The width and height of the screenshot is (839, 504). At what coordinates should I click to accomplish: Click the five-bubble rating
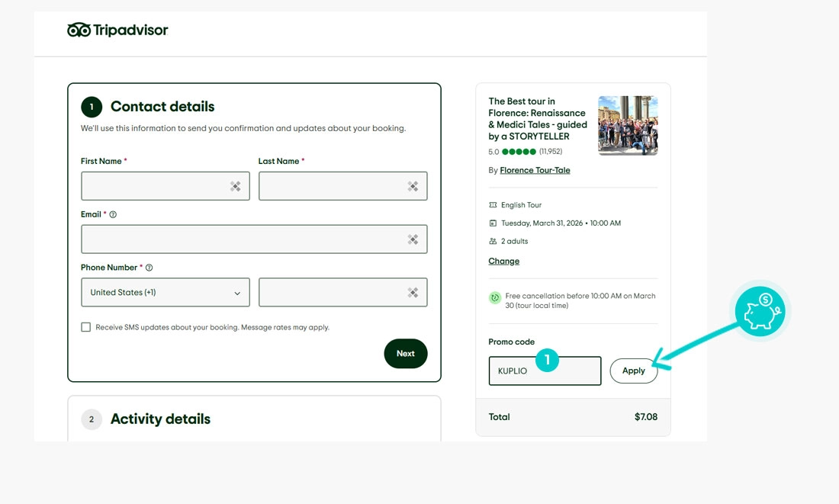click(x=519, y=152)
